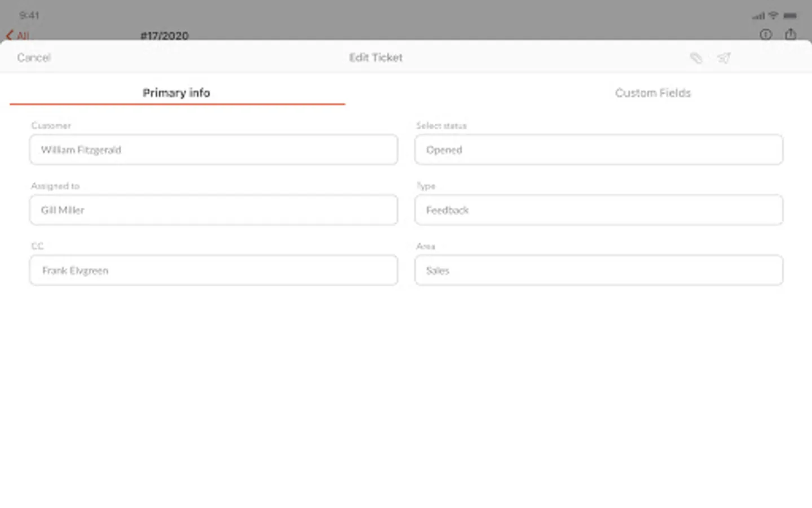Edit the CC field Frank Elvgreen
This screenshot has height=508, width=812.
tap(213, 270)
